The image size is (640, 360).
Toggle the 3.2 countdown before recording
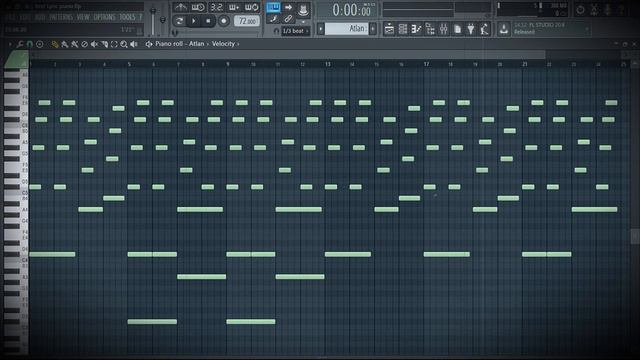point(216,7)
